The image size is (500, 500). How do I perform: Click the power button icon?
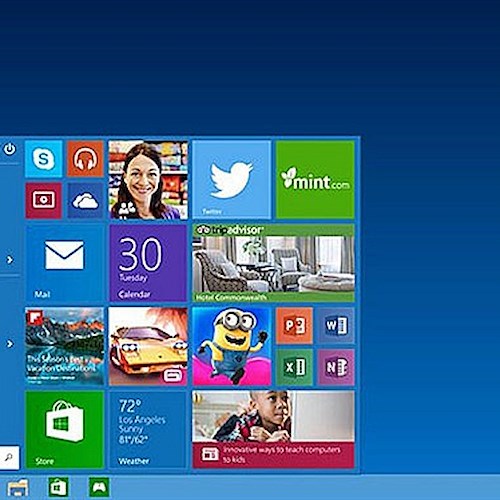10,149
